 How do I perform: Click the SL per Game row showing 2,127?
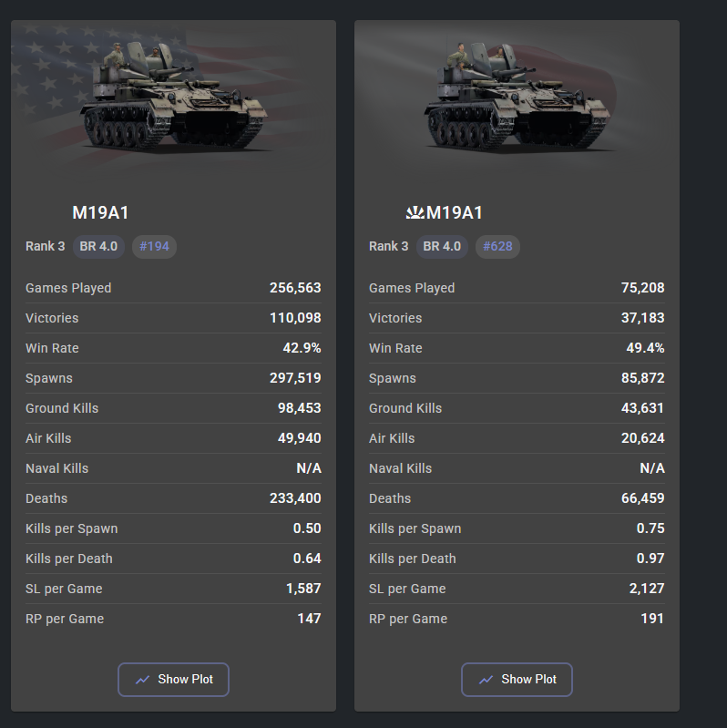tap(517, 589)
